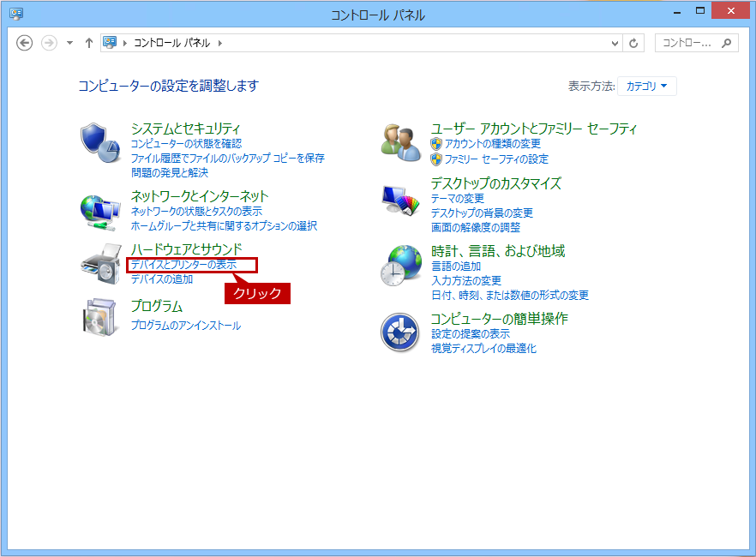The width and height of the screenshot is (756, 557).
Task: Click テーマの変更 link
Action: 457,199
